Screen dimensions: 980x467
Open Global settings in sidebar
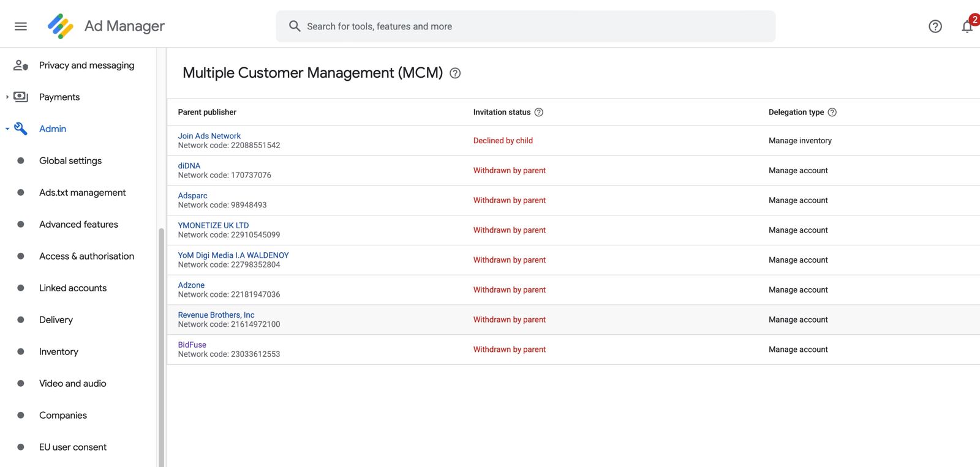pyautogui.click(x=70, y=161)
